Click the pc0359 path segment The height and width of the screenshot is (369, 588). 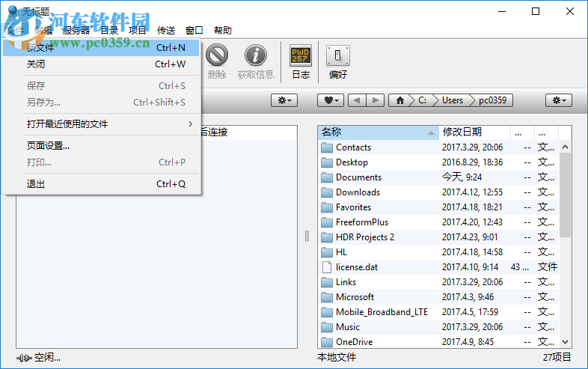click(493, 100)
